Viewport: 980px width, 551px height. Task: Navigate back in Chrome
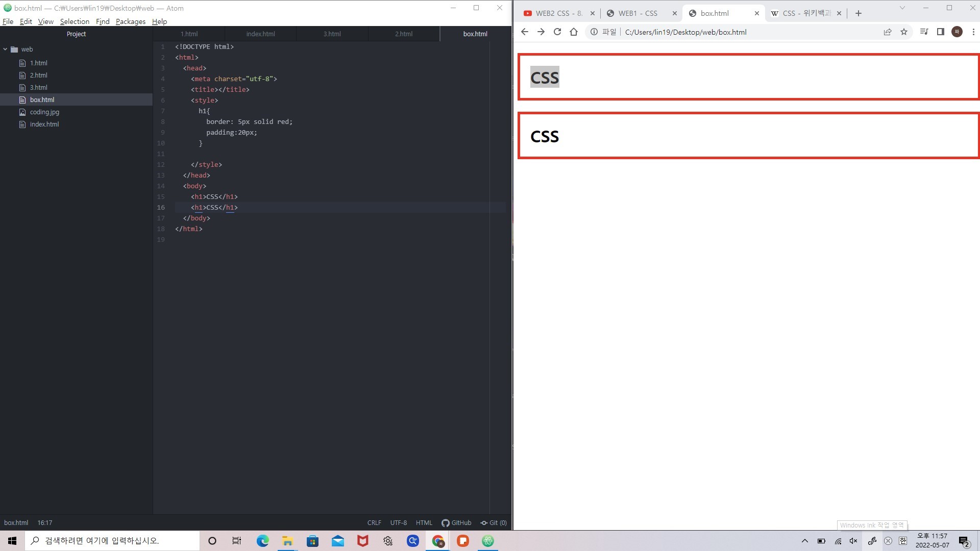525,32
